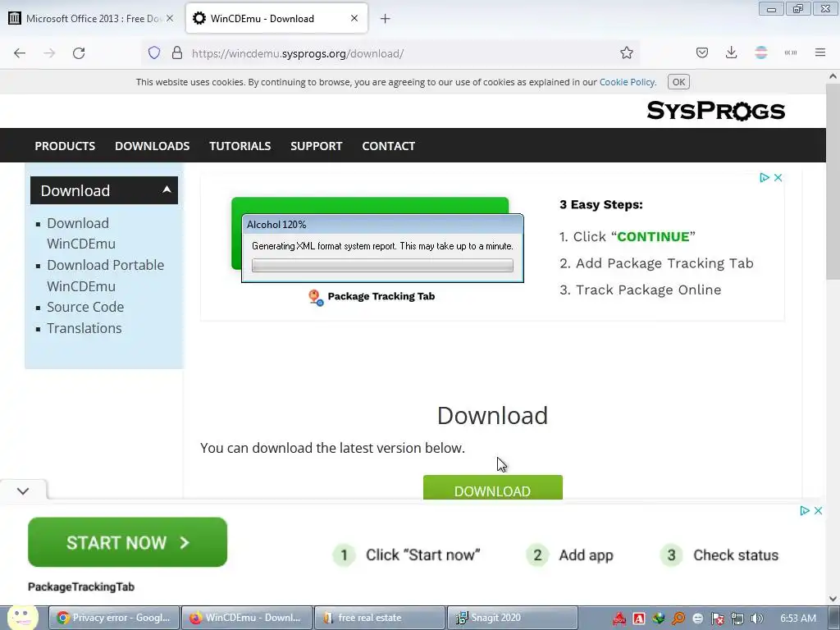The height and width of the screenshot is (630, 840).
Task: Open Download Portable WinCDEmu link
Action: pos(105,276)
